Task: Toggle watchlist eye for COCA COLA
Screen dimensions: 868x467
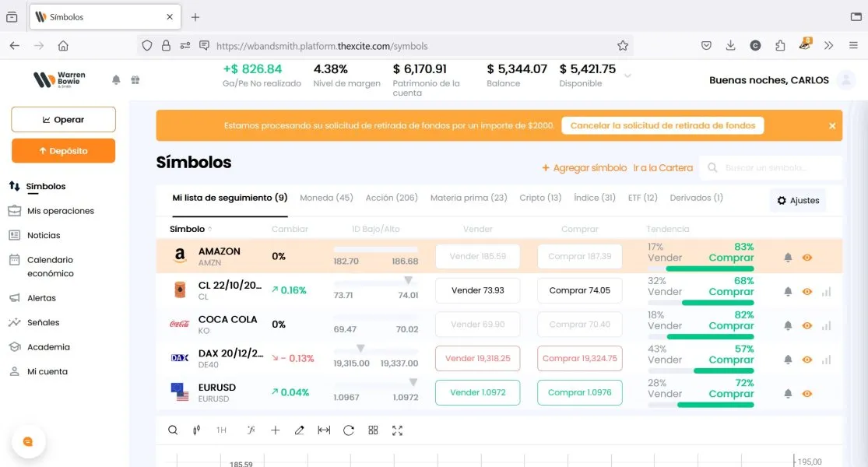Action: 807,326
